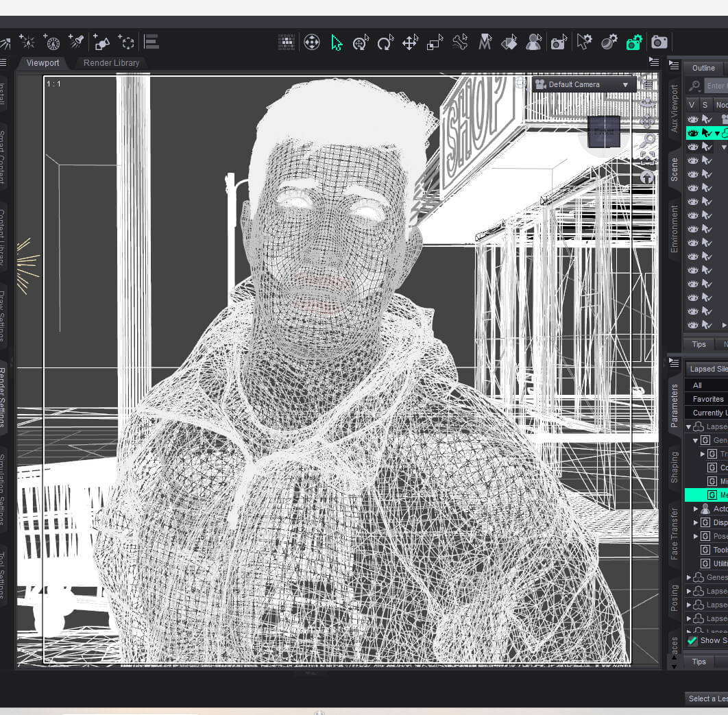Image resolution: width=728 pixels, height=715 pixels.
Task: Open the Face Transfer side tab
Action: [x=674, y=534]
